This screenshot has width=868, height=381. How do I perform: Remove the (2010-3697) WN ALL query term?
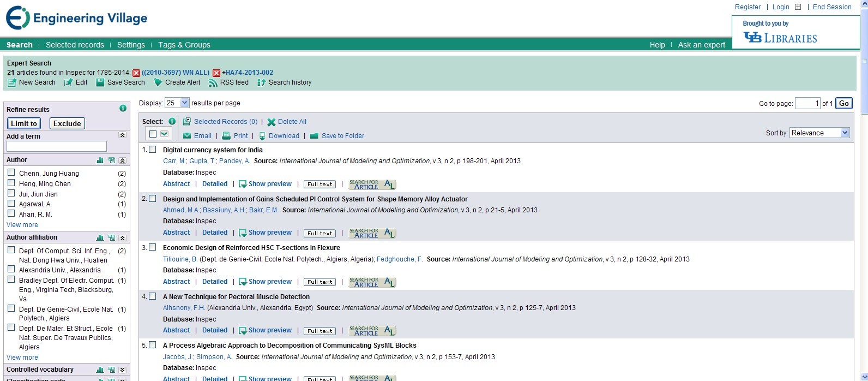click(x=136, y=73)
